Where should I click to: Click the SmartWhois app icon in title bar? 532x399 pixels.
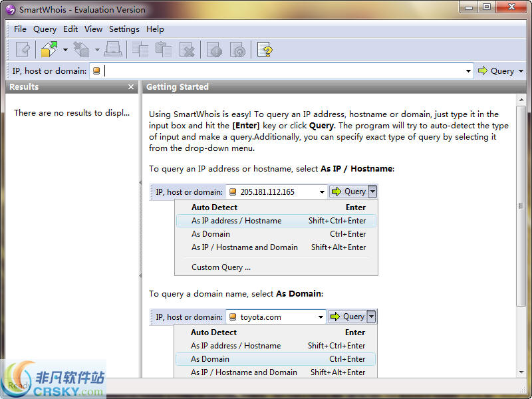click(x=11, y=9)
